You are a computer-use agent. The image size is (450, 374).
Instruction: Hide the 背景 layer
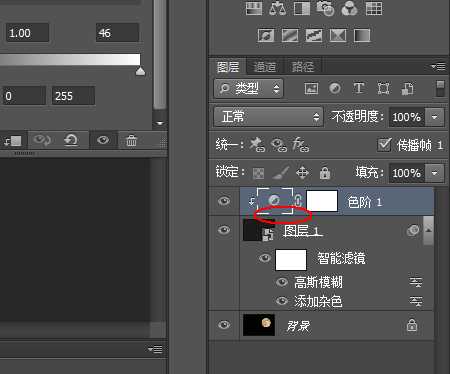224,325
